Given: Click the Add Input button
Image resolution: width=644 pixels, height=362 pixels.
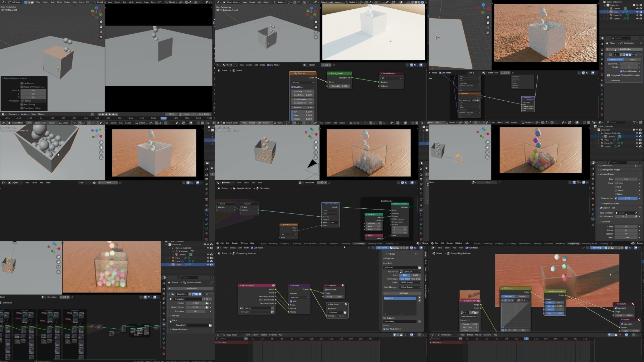Looking at the screenshot, I should point(403,293).
